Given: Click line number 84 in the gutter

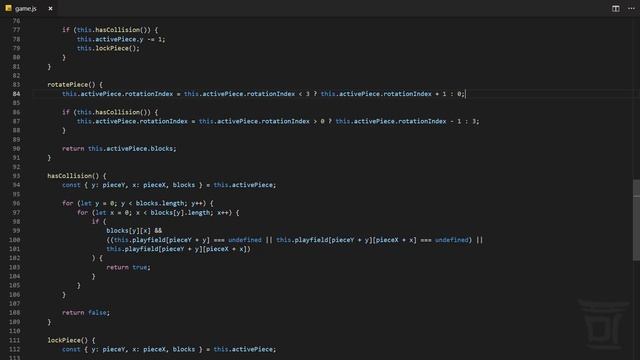Looking at the screenshot, I should [x=16, y=94].
